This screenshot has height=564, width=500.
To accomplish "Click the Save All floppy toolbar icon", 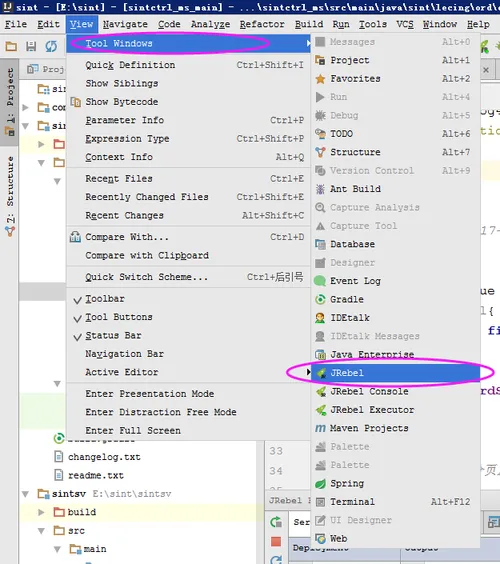I will click(x=31, y=46).
